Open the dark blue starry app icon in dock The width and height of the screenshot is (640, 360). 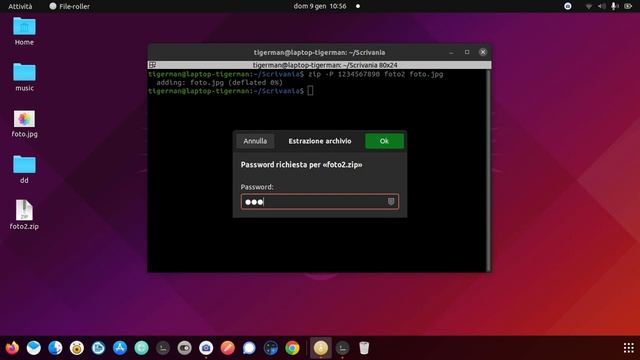pyautogui.click(x=271, y=348)
